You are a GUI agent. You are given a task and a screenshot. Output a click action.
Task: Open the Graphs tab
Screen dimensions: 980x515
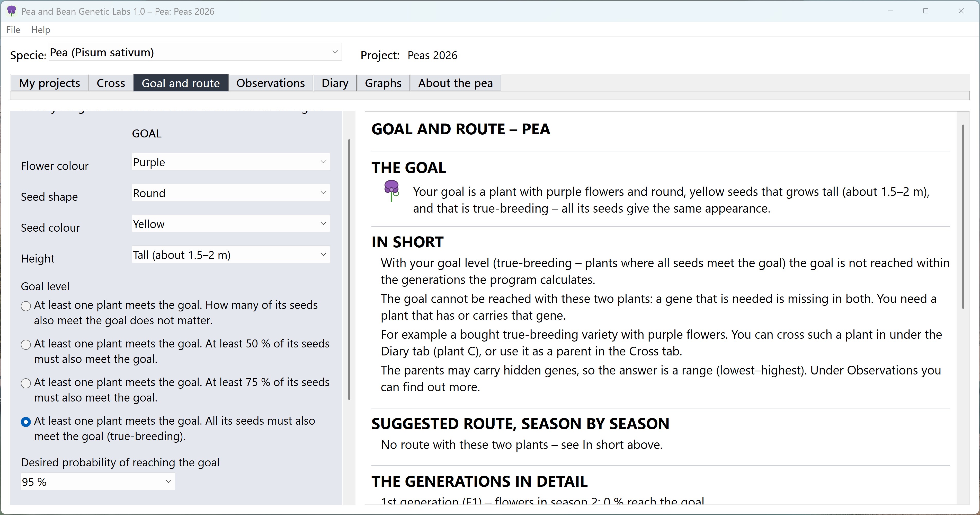383,83
